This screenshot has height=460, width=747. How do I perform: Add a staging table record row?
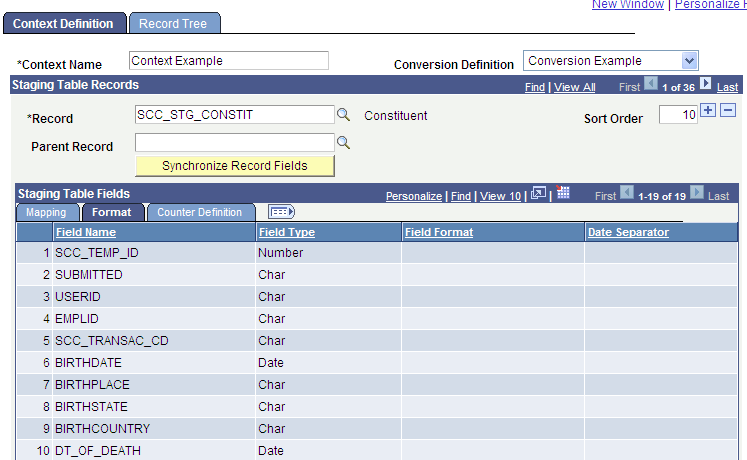coord(708,110)
